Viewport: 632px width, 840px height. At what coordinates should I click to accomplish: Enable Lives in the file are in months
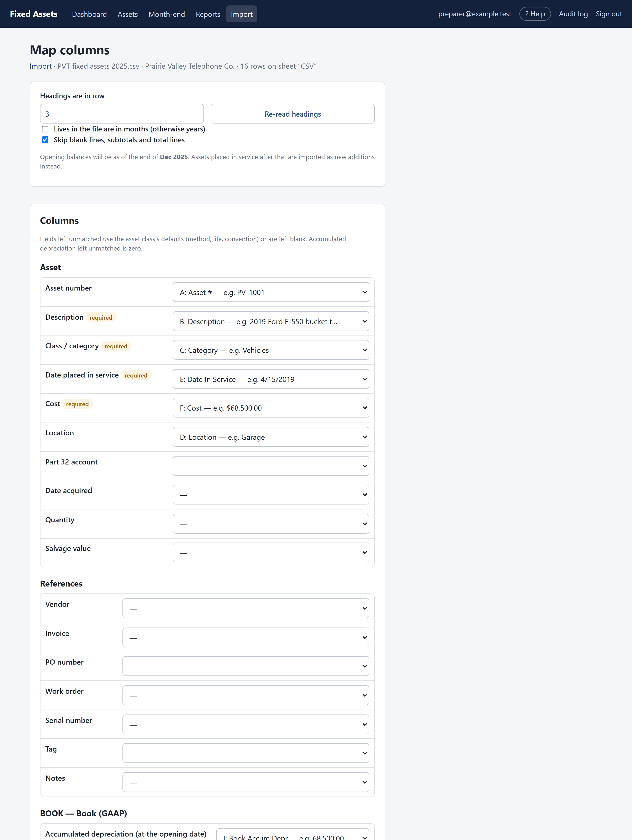[x=45, y=129]
